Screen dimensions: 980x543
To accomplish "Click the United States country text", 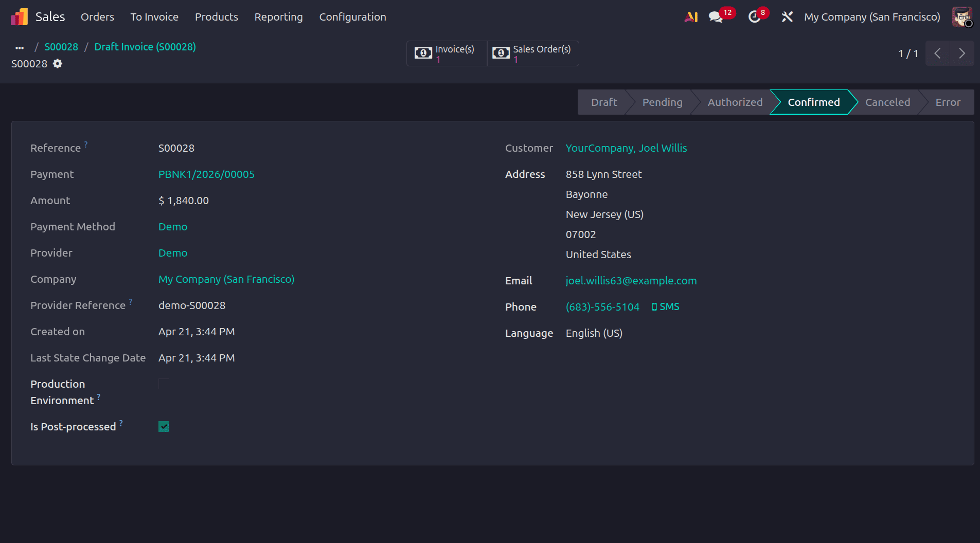I will [598, 255].
